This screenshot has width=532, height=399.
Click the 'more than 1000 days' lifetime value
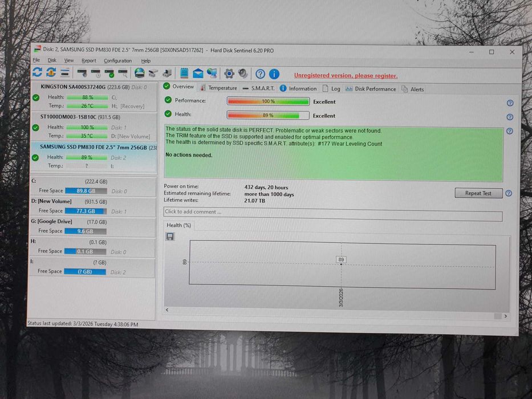tap(269, 194)
